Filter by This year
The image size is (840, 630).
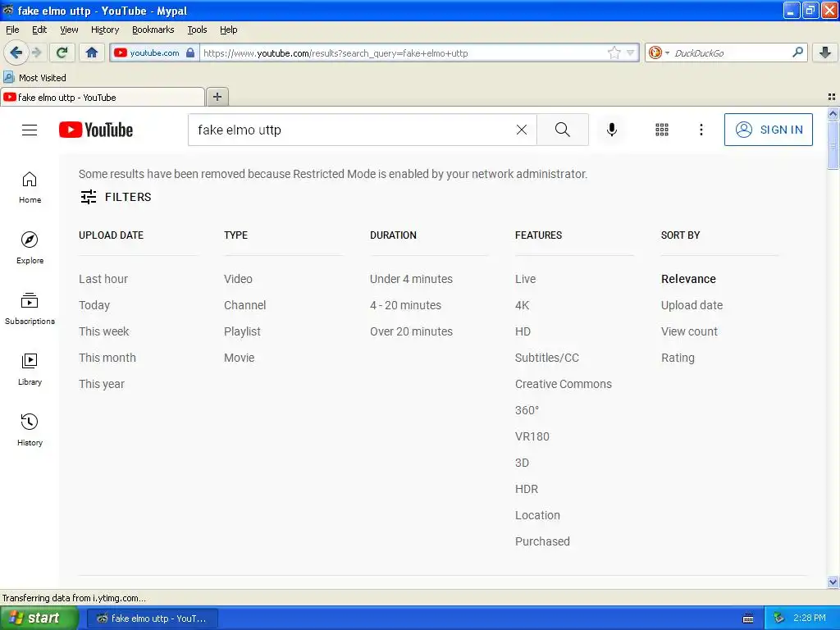pos(101,384)
